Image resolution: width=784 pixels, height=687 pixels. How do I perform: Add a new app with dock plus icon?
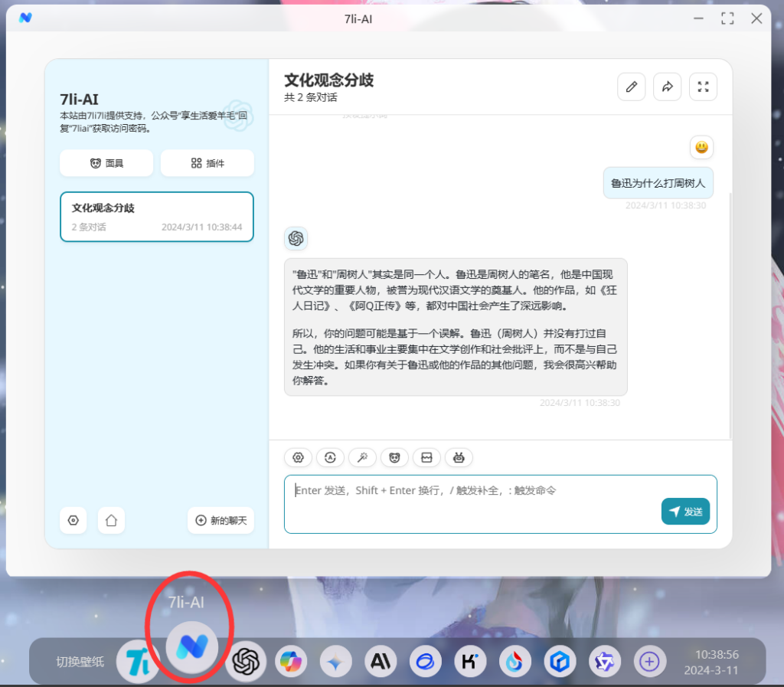coord(649,662)
